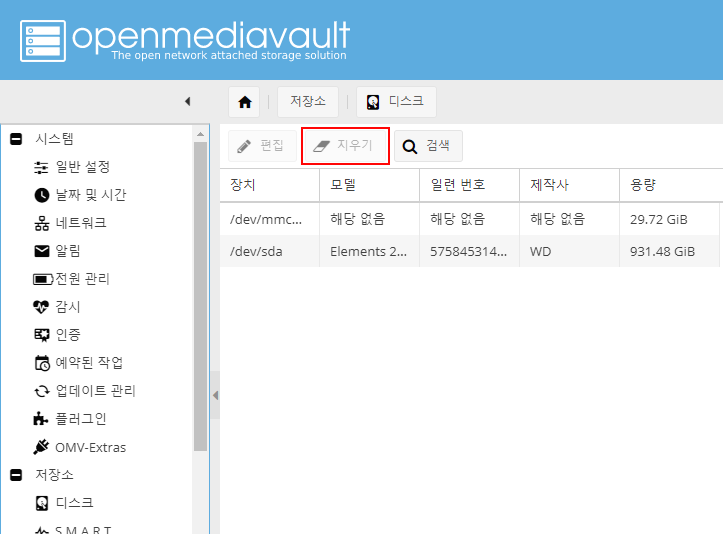Open 네트워크 network icon

pos(41,223)
